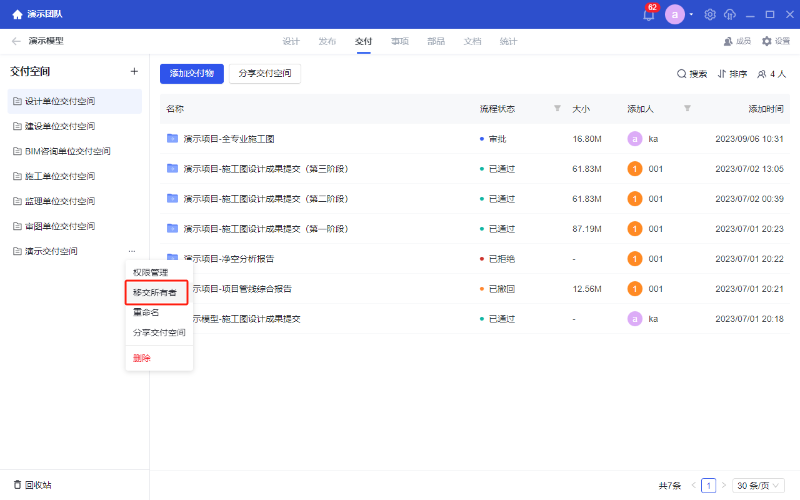Expand the dropdown arrow next to avatar
Screen dimensions: 800x500
coord(691,14)
